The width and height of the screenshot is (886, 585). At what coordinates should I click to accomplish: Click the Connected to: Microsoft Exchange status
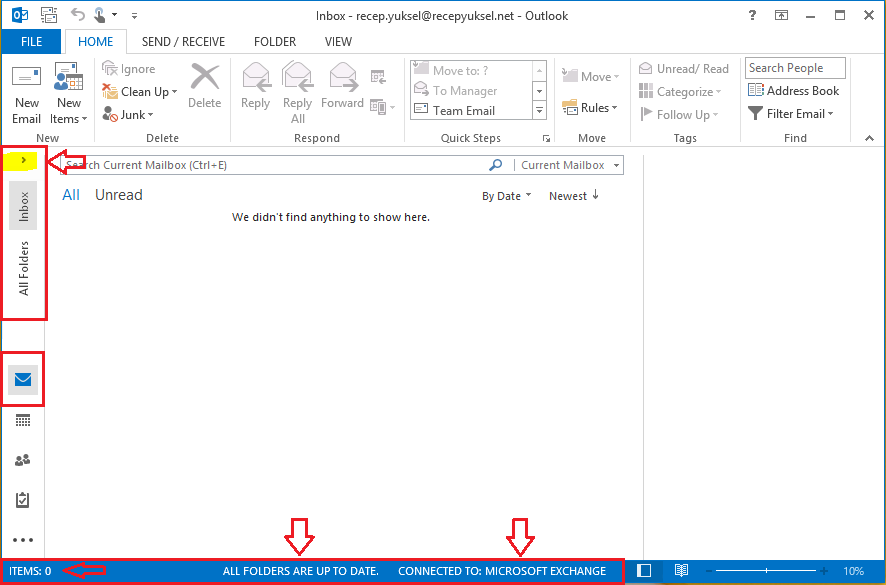(502, 571)
